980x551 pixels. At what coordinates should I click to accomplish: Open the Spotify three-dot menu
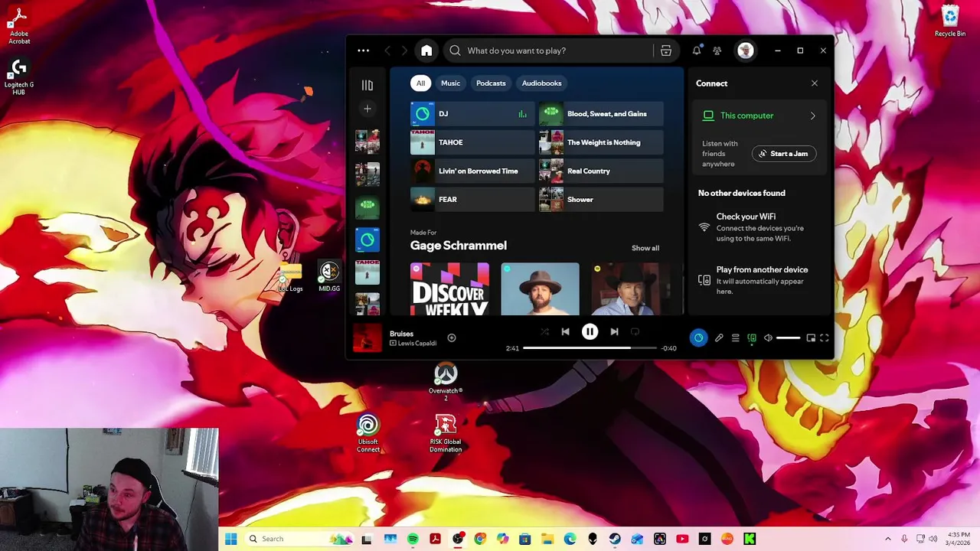[x=364, y=51]
